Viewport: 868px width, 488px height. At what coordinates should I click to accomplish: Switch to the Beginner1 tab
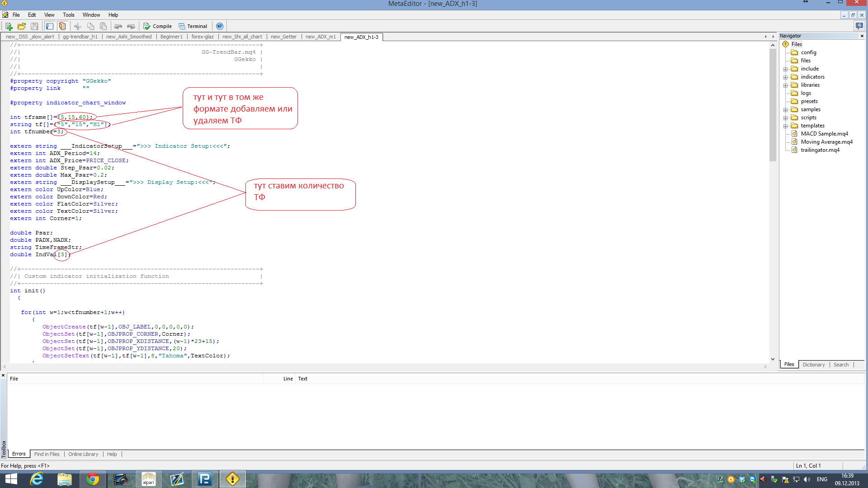pos(171,37)
